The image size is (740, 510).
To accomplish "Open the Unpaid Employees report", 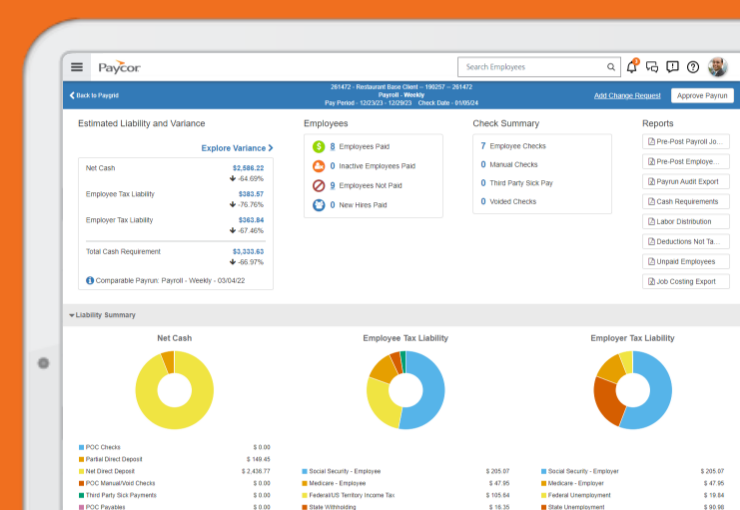I will (x=686, y=261).
